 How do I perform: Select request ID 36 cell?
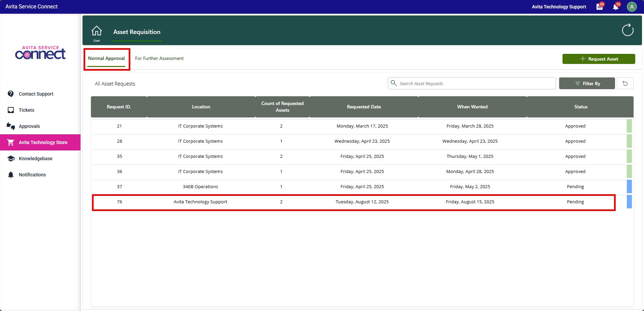[x=120, y=171]
